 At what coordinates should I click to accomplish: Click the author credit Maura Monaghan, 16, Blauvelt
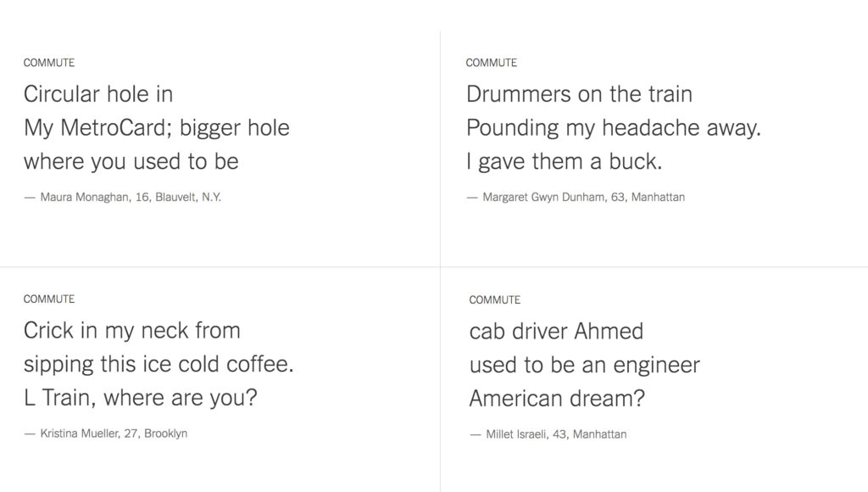tap(122, 198)
